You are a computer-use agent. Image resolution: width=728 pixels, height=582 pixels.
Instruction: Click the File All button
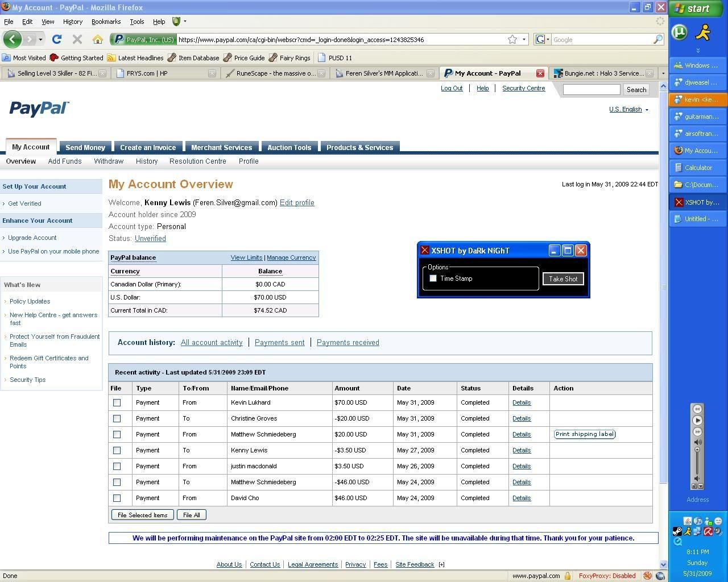coord(192,515)
